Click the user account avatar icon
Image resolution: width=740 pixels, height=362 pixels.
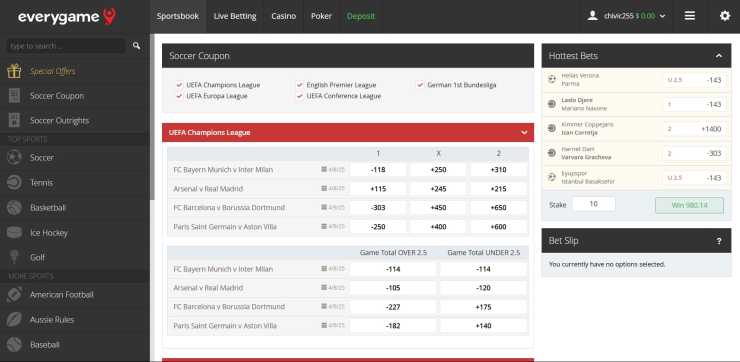(592, 16)
